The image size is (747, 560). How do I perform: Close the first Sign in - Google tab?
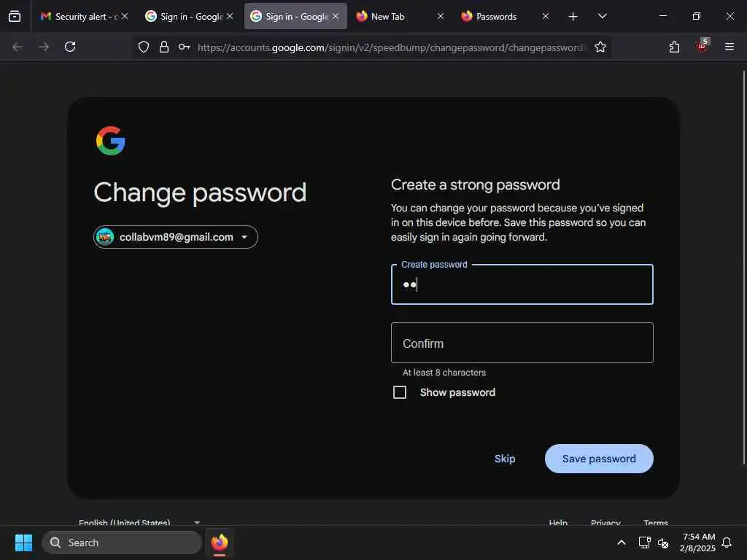click(x=230, y=16)
